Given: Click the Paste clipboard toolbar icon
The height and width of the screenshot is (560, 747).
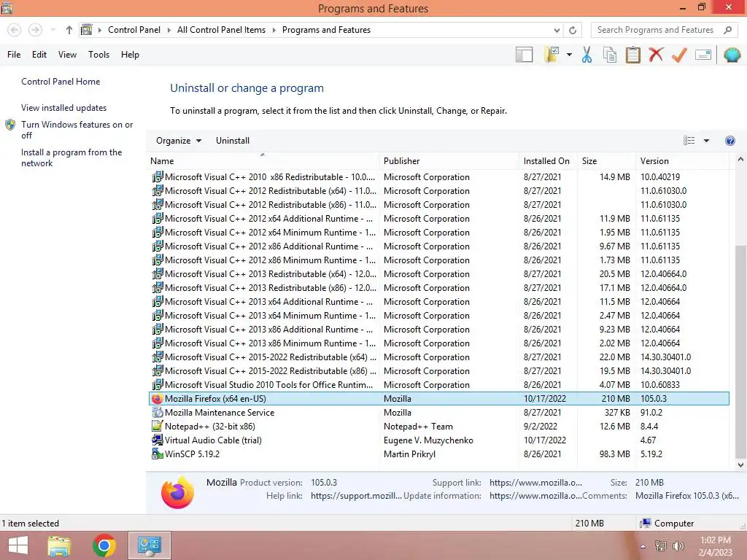Looking at the screenshot, I should click(632, 55).
